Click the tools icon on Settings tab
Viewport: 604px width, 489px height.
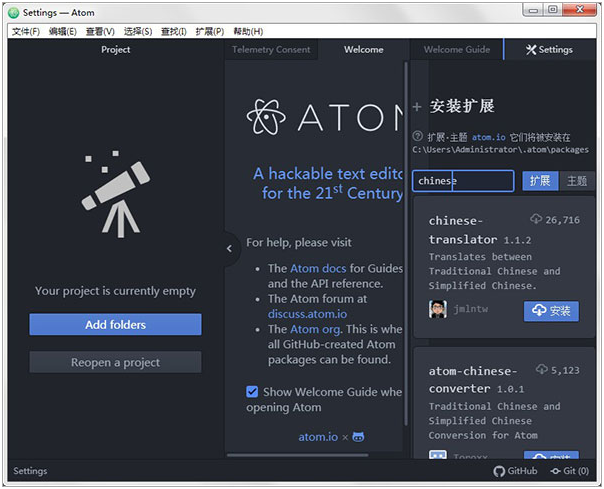coord(531,50)
